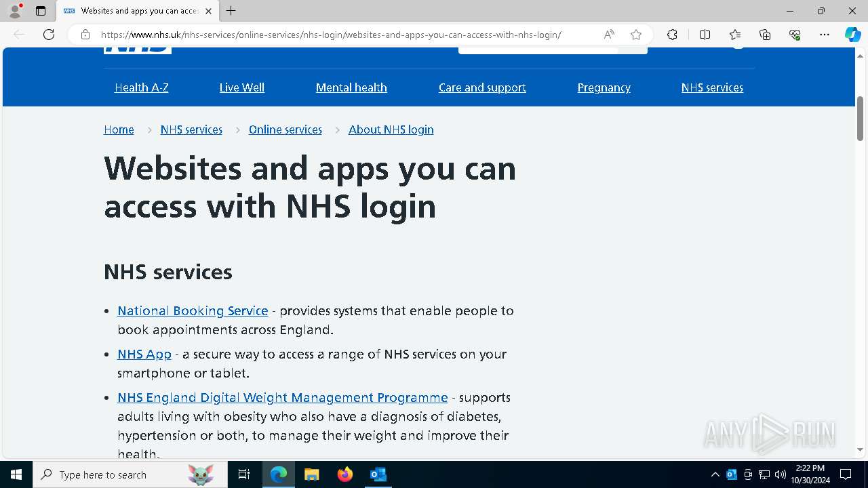
Task: Click the browser profile icon
Action: click(14, 11)
